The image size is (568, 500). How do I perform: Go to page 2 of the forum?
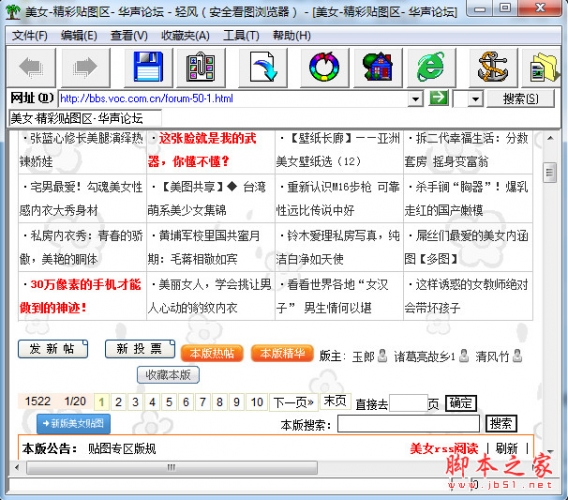(x=118, y=402)
